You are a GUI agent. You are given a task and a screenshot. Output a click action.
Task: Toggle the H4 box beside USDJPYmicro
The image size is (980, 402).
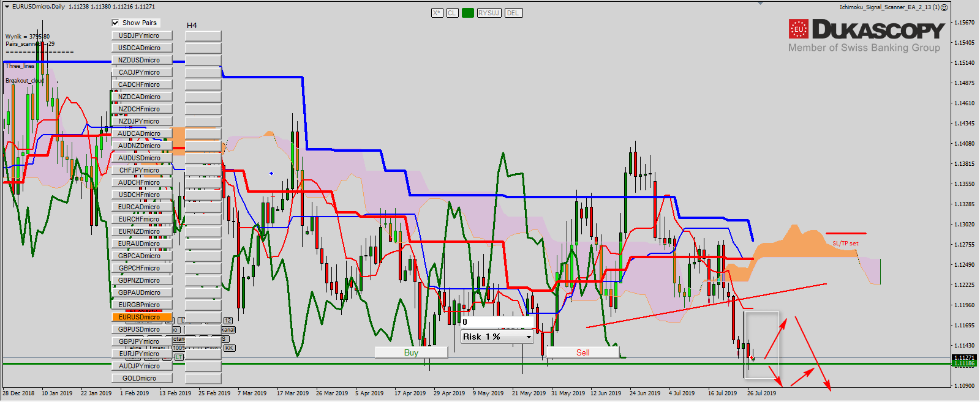203,36
